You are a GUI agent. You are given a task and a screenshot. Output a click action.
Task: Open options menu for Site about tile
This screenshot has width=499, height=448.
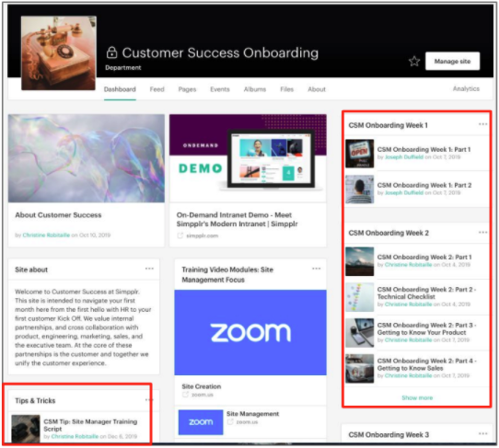click(x=149, y=269)
